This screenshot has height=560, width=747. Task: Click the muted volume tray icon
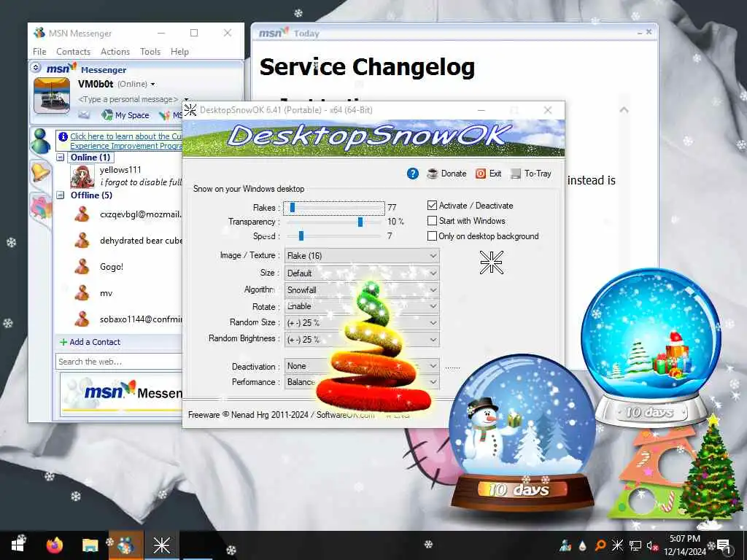651,545
